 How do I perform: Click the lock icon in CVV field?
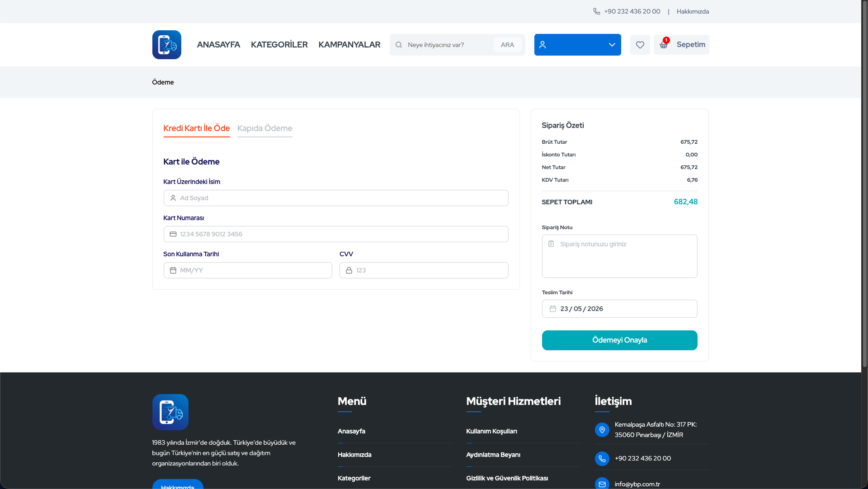[x=349, y=270]
